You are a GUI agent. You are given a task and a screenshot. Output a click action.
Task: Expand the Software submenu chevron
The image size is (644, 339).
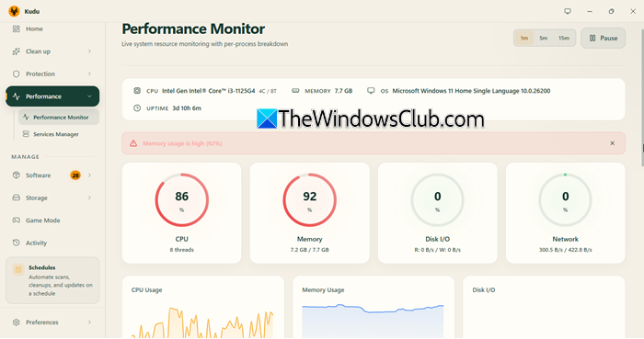click(89, 175)
